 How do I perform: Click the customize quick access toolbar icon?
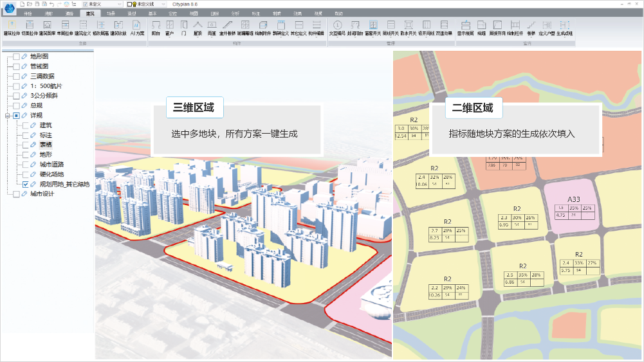point(74,4)
